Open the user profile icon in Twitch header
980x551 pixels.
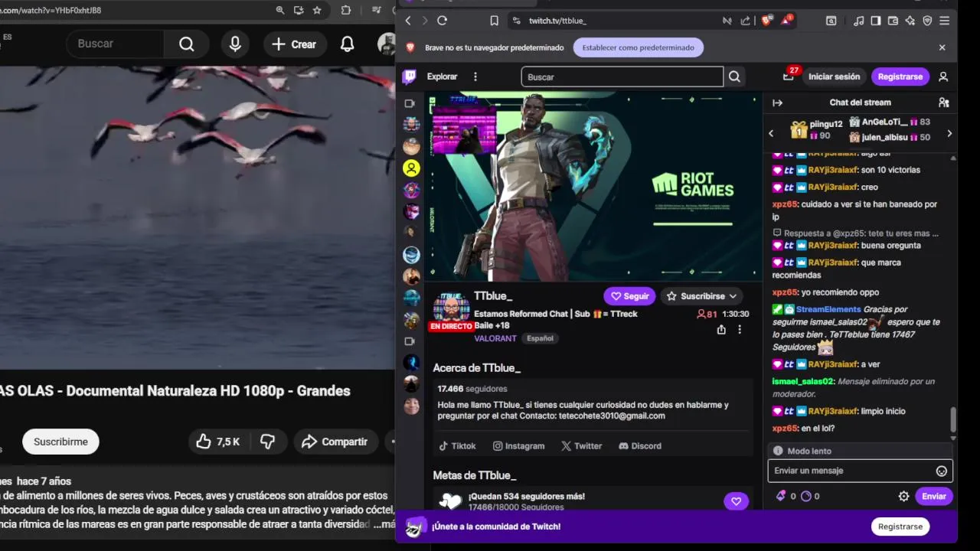tap(943, 77)
